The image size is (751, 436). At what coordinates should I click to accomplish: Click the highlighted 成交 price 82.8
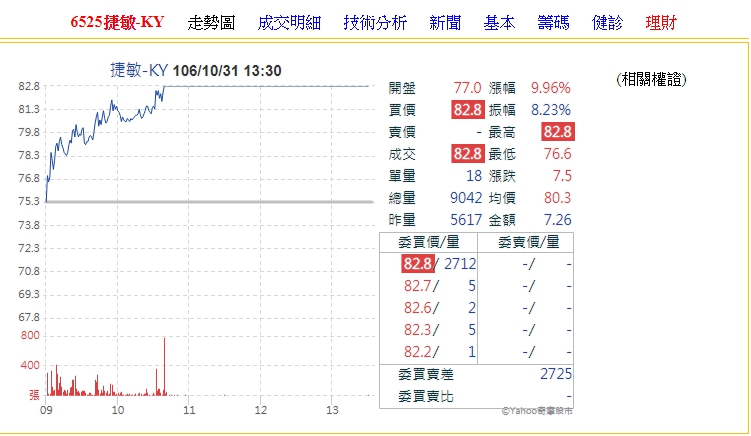click(x=467, y=154)
